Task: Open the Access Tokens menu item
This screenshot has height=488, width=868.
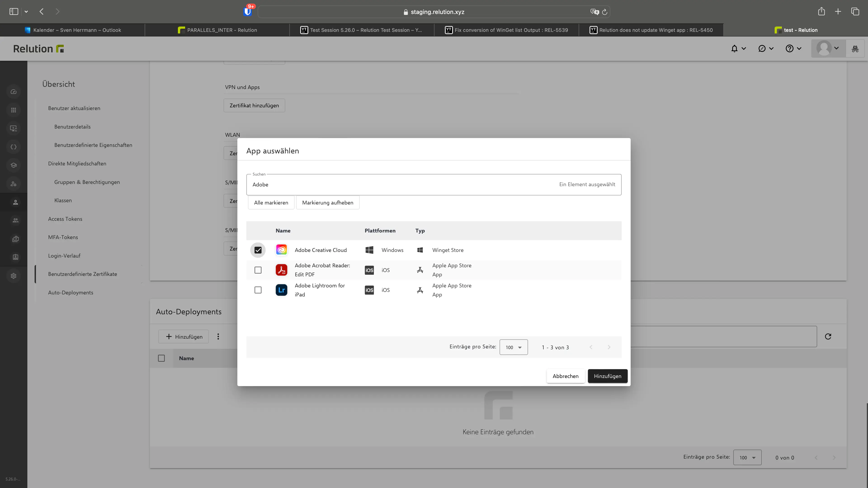Action: [x=65, y=219]
